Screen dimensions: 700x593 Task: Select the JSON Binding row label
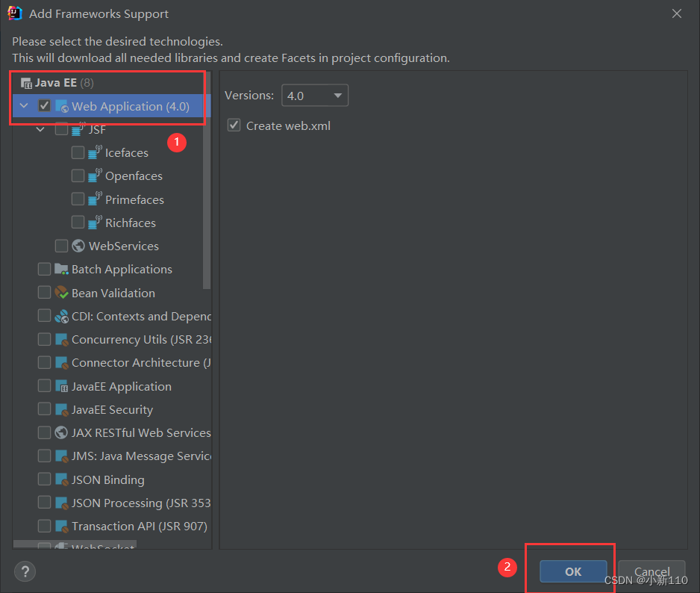coord(108,480)
